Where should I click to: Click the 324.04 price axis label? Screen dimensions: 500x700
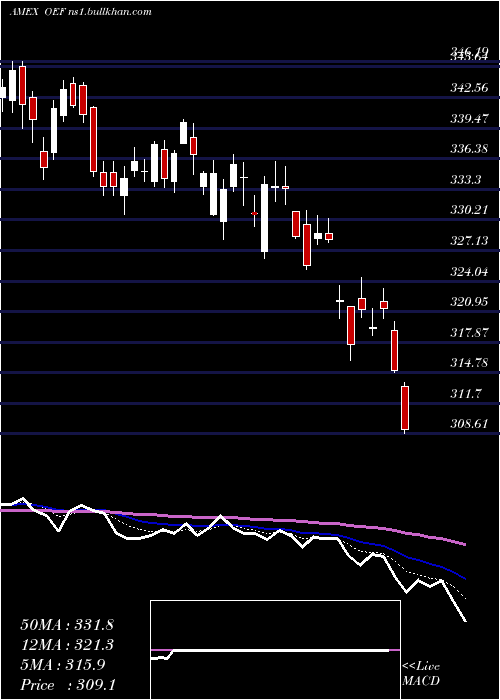tap(469, 271)
